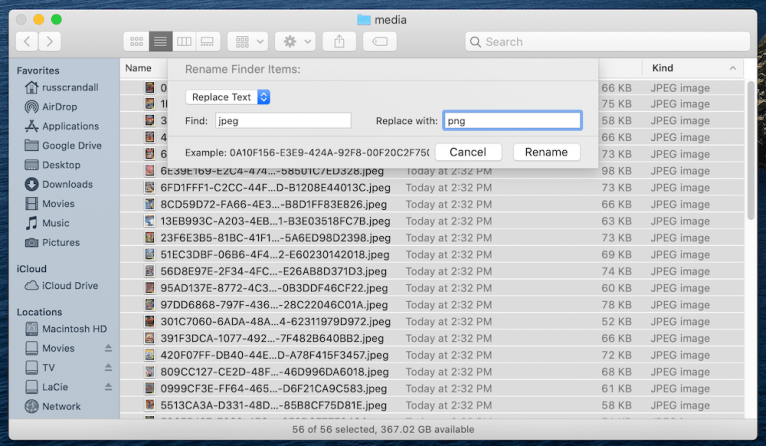The height and width of the screenshot is (446, 766).
Task: Switch to column view in toolbar
Action: tap(184, 41)
